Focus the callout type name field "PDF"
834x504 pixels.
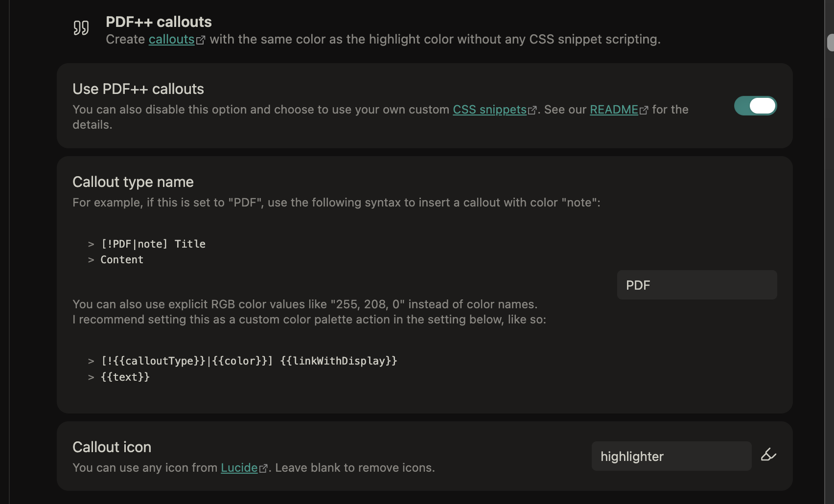(696, 285)
